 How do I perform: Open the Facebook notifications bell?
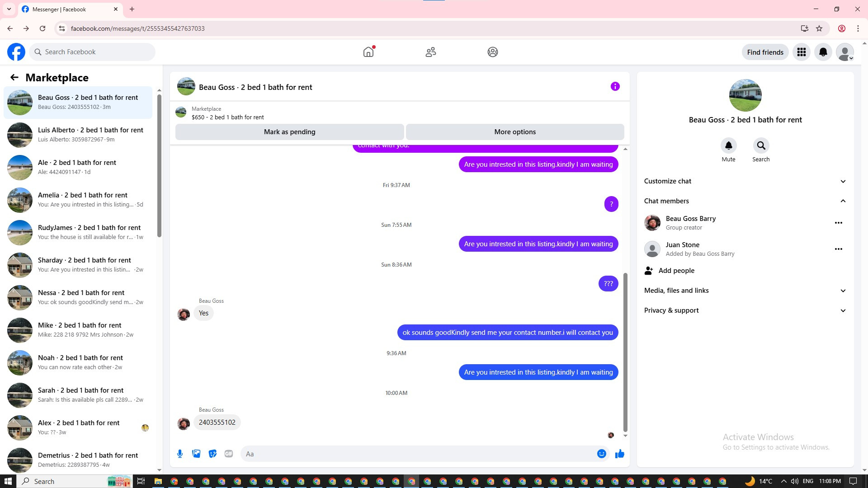click(823, 52)
